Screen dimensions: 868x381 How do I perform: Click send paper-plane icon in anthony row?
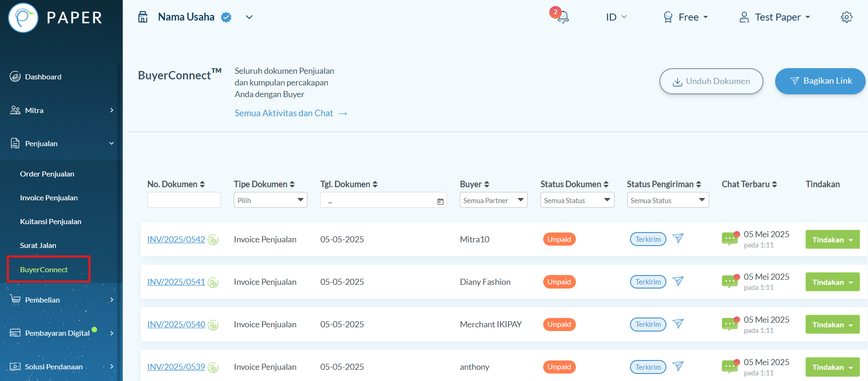click(678, 366)
